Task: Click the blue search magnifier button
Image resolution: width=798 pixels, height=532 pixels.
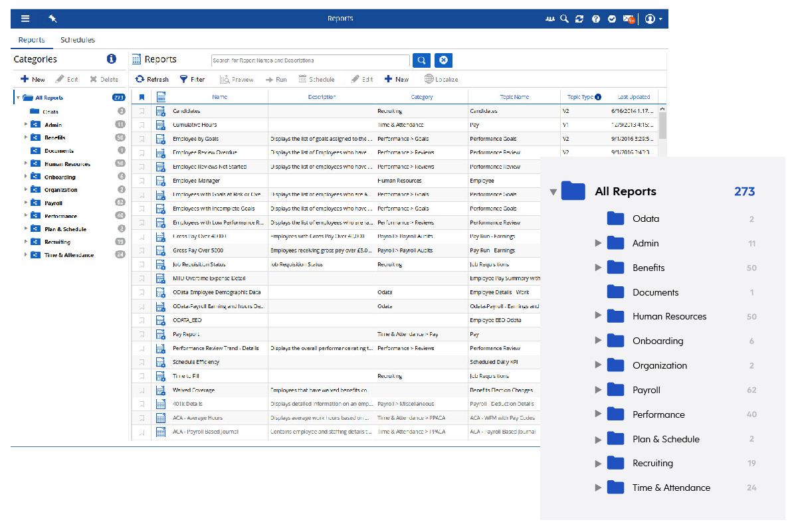Action: click(x=421, y=60)
